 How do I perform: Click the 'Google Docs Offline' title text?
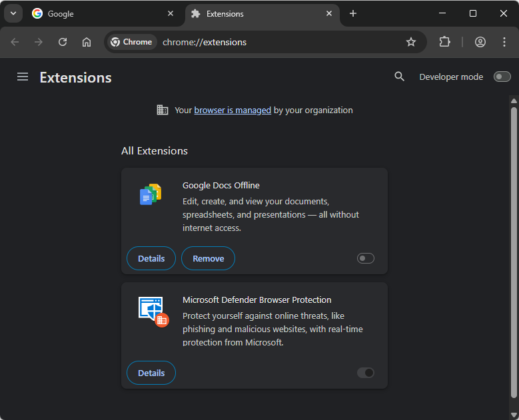point(221,186)
